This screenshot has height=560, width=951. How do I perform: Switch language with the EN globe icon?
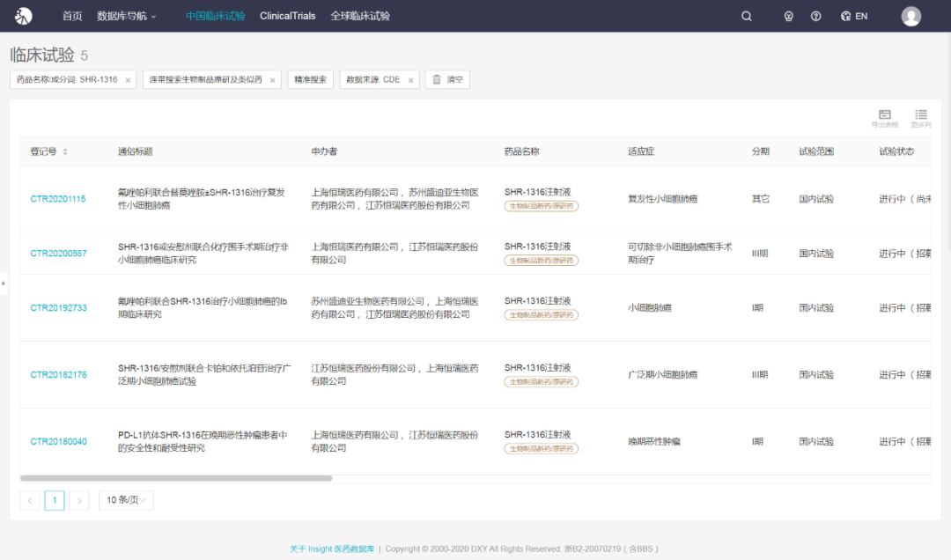point(854,17)
